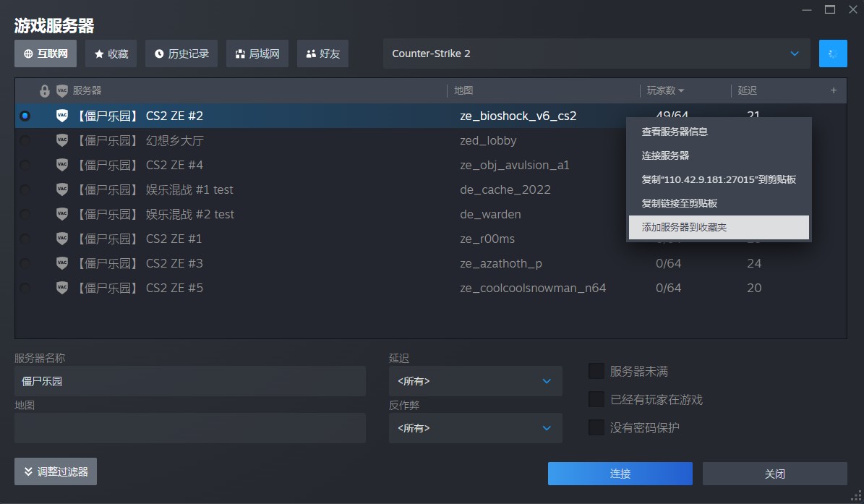Click the 地图 map filter text field
This screenshot has height=504, width=864.
tap(189, 428)
